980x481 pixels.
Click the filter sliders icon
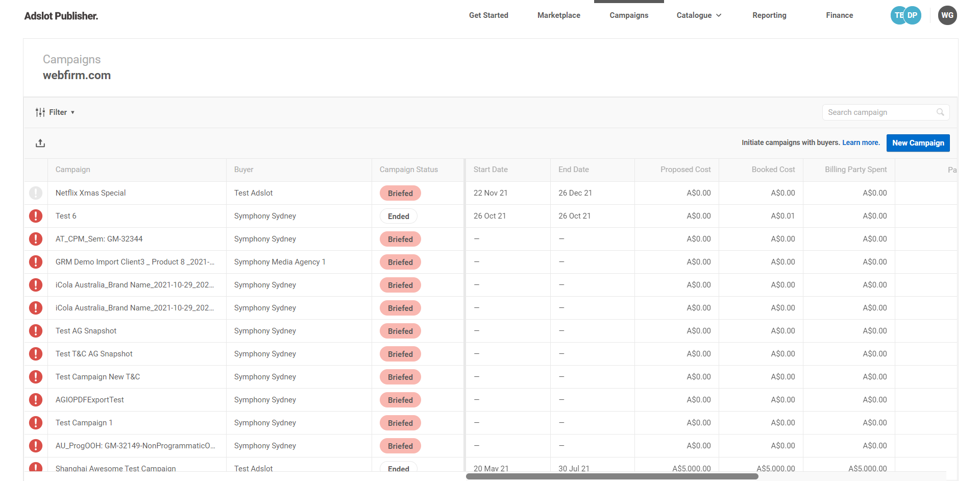40,112
